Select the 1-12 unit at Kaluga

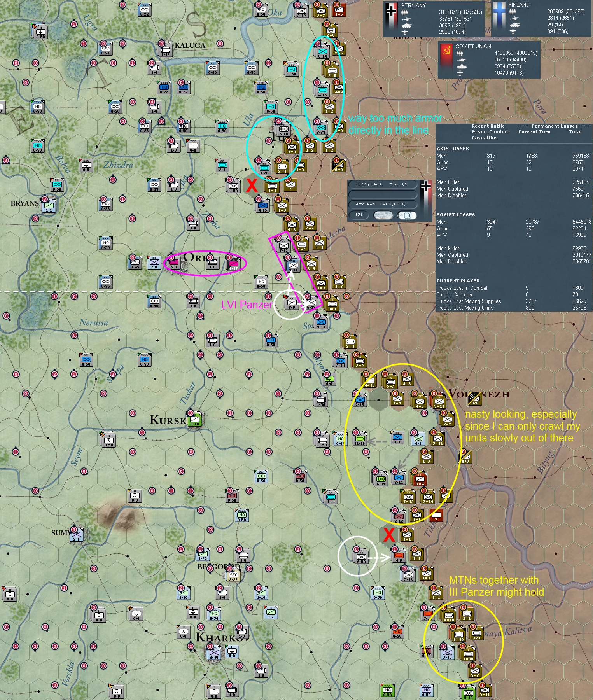[166, 49]
